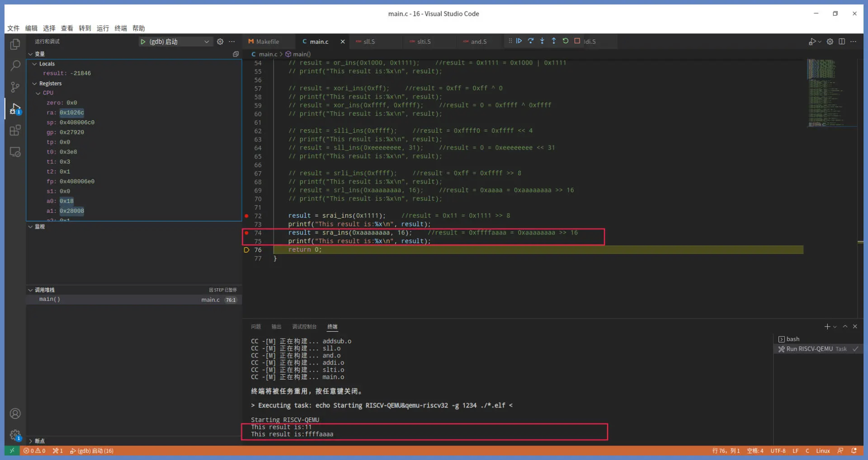Close the main.c tab
868x460 pixels.
tap(343, 42)
